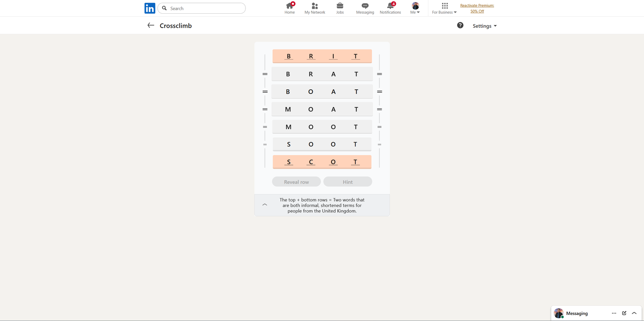Screen dimensions: 644x321
Task: Go to My Network icon
Action: (x=315, y=6)
